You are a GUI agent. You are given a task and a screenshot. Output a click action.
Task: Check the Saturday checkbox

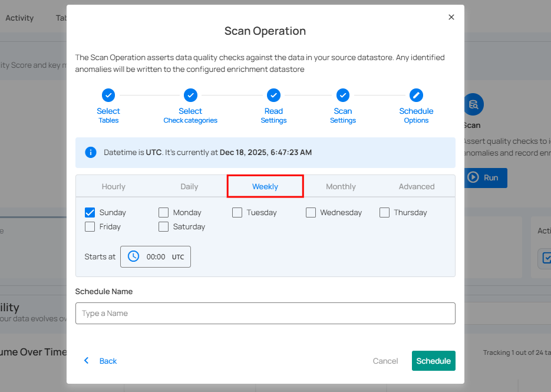164,226
